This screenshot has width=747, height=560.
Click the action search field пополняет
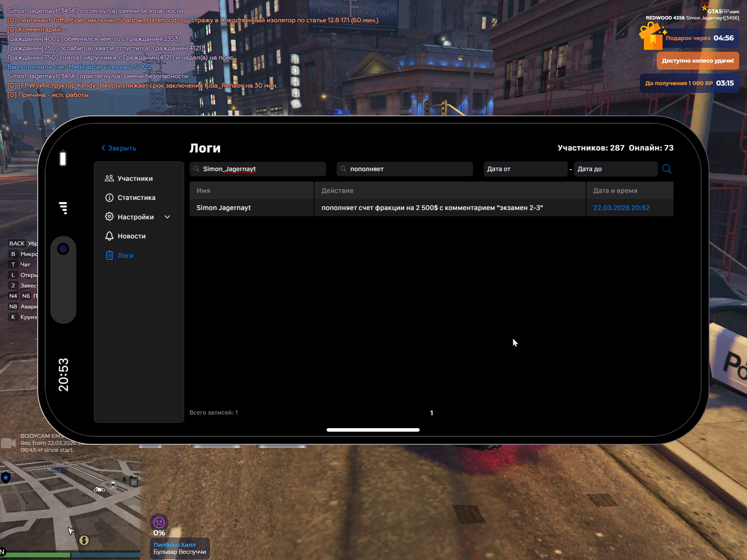tap(405, 169)
